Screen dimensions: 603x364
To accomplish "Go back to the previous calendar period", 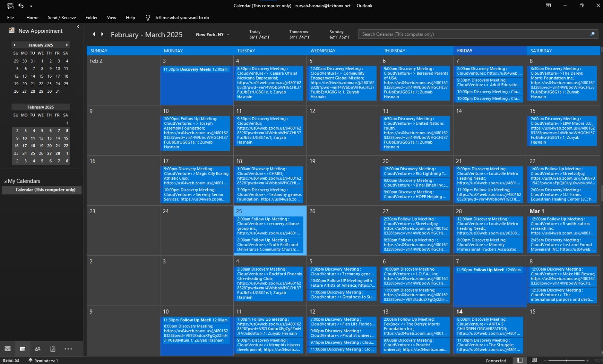I will click(x=94, y=34).
